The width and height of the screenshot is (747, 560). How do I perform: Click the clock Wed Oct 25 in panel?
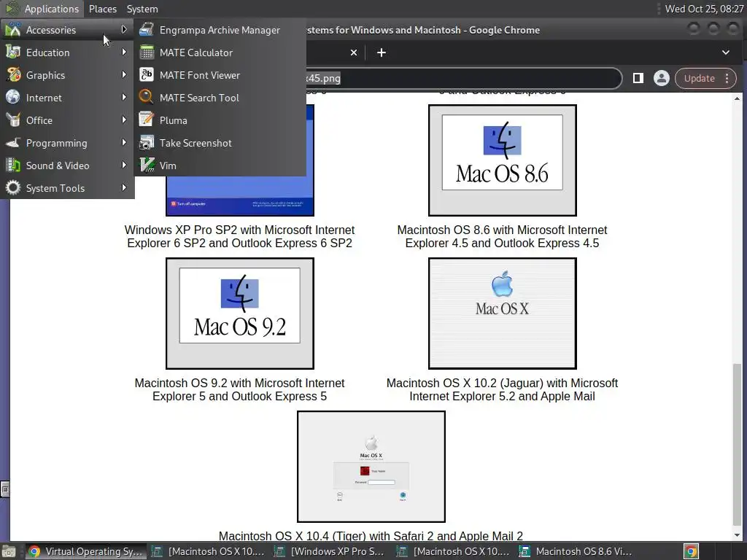click(x=704, y=9)
